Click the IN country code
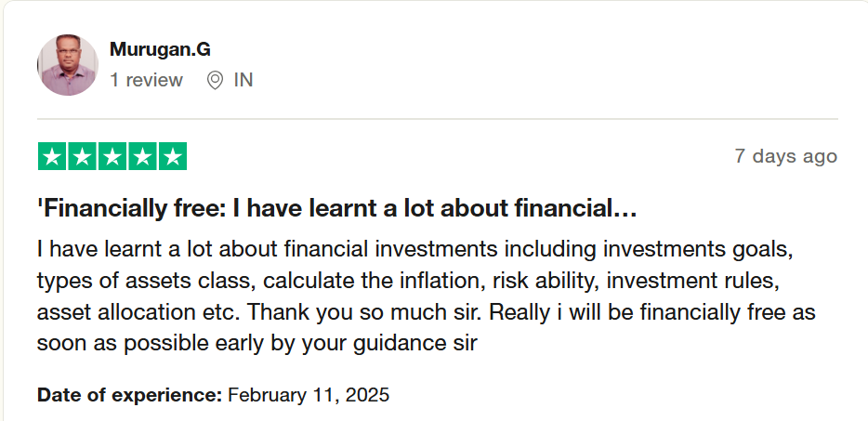This screenshot has width=868, height=421. pos(243,80)
